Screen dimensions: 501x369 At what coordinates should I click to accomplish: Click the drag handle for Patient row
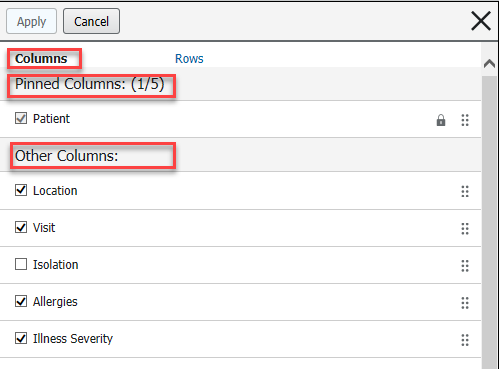465,120
